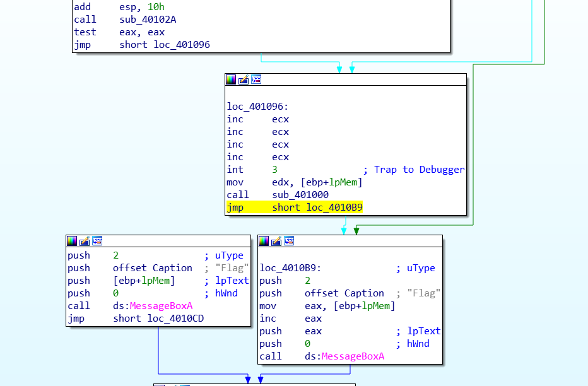This screenshot has height=386, width=588.
Task: Select the 'push eax' instruction
Action: tap(291, 331)
